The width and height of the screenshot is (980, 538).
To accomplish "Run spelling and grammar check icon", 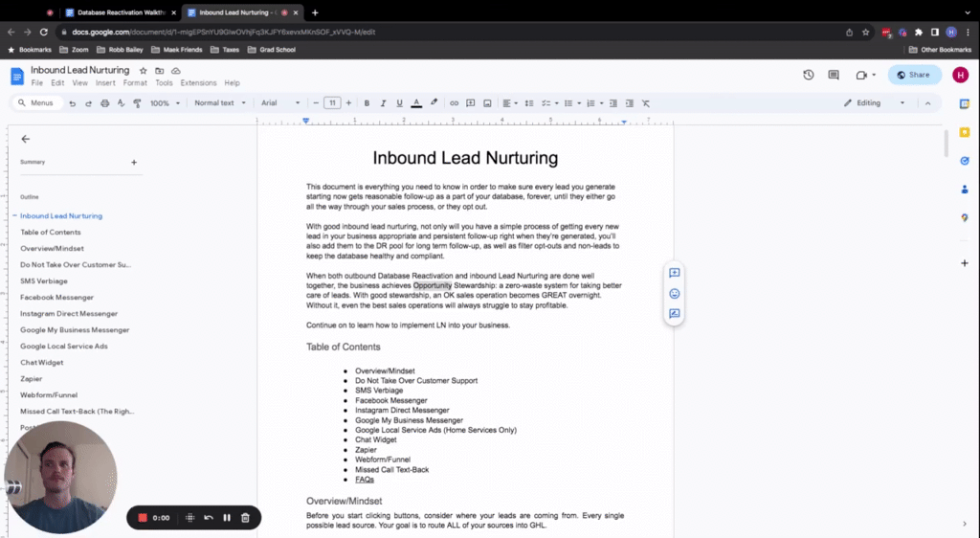I will pos(121,103).
